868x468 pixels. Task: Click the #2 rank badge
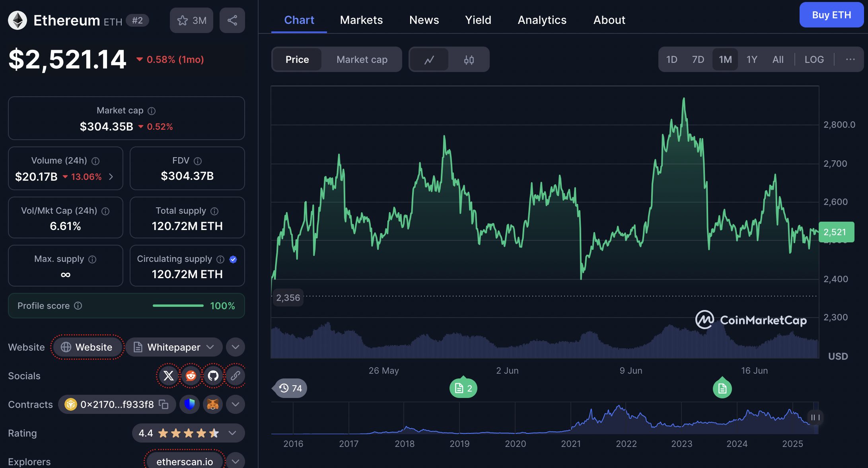pos(138,20)
